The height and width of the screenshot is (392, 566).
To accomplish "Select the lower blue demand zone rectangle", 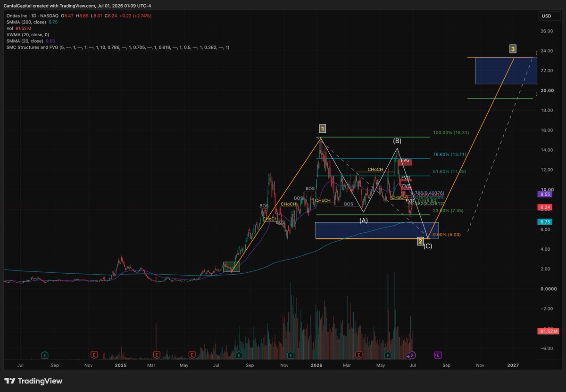I will pos(377,230).
